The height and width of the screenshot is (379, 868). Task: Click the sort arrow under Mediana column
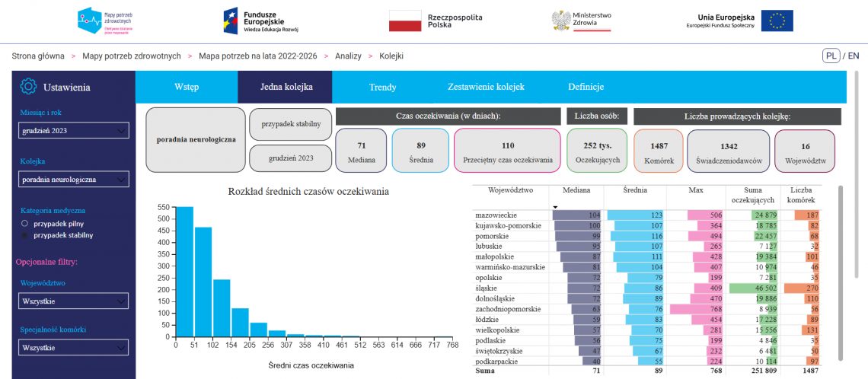(x=555, y=207)
